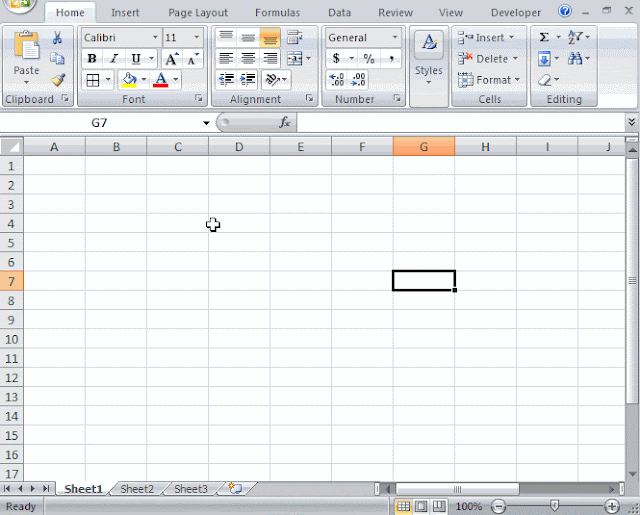The width and height of the screenshot is (640, 515).
Task: Click the Insert Worksheet tab icon
Action: tap(236, 488)
